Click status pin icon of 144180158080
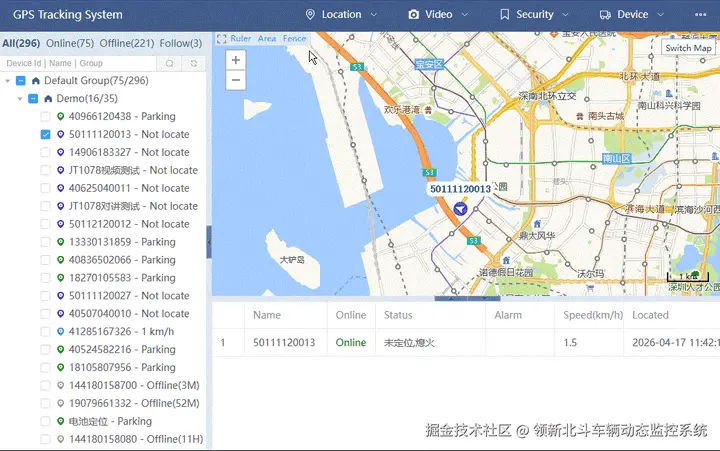Screen dimensions: 720x451 (x=60, y=439)
